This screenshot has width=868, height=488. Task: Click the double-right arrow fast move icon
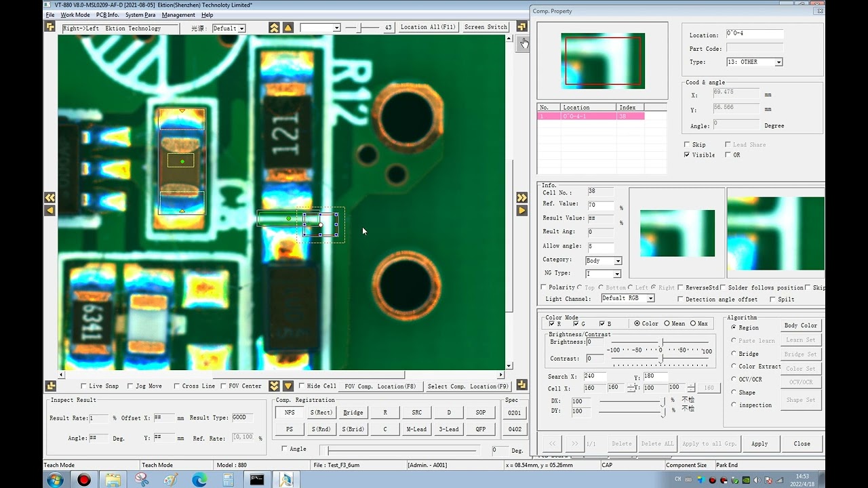(x=521, y=197)
